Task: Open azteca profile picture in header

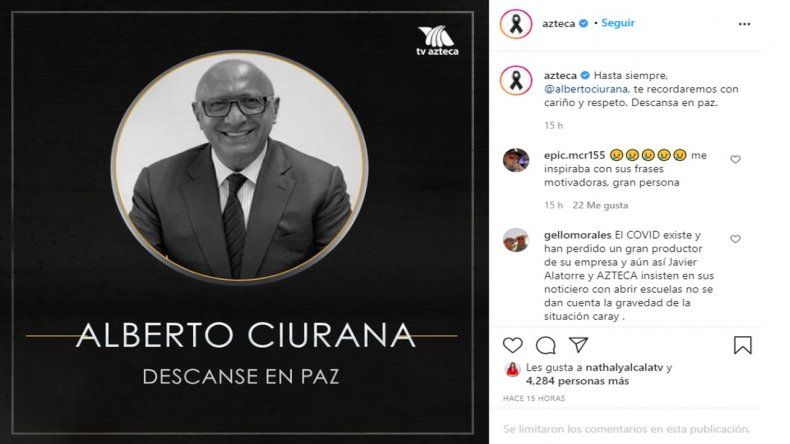Action: coord(516,24)
